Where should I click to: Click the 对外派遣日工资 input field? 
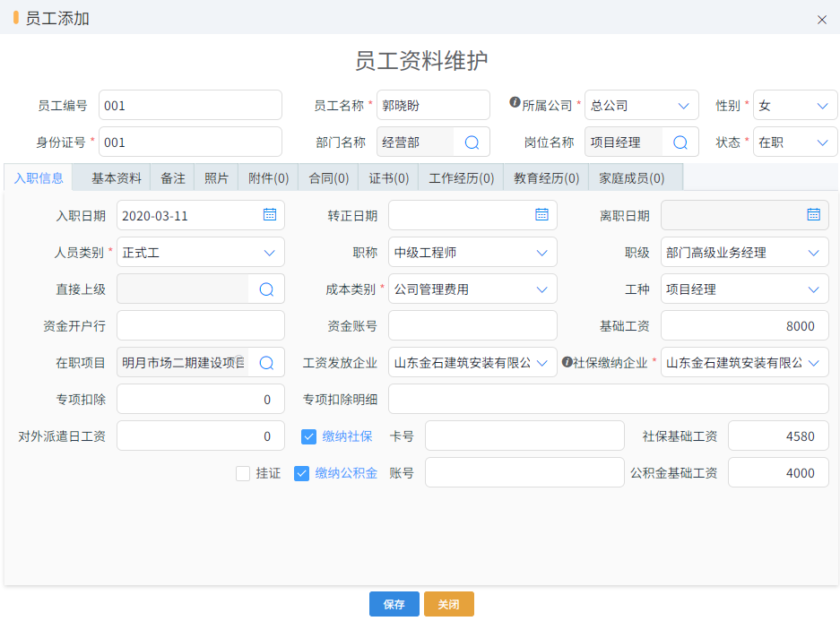point(200,436)
